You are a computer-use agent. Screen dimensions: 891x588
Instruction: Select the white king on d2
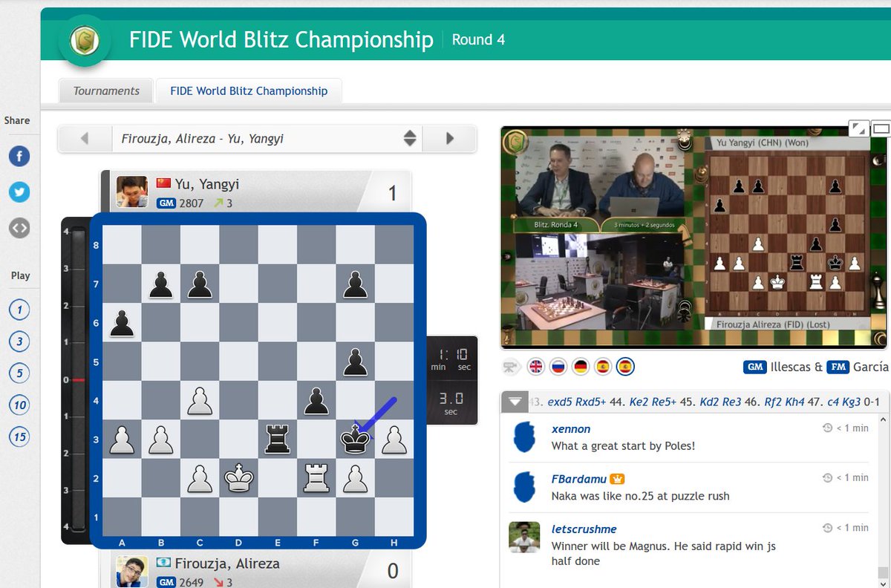239,478
